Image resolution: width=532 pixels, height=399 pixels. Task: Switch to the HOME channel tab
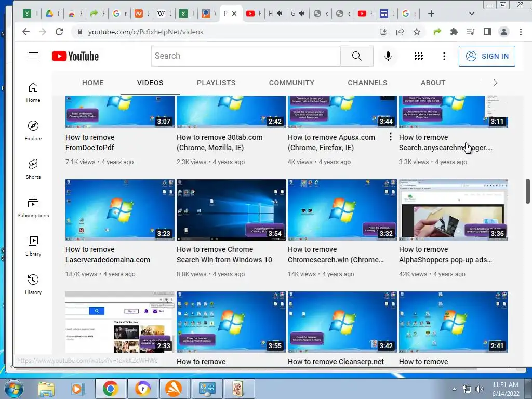pos(92,83)
